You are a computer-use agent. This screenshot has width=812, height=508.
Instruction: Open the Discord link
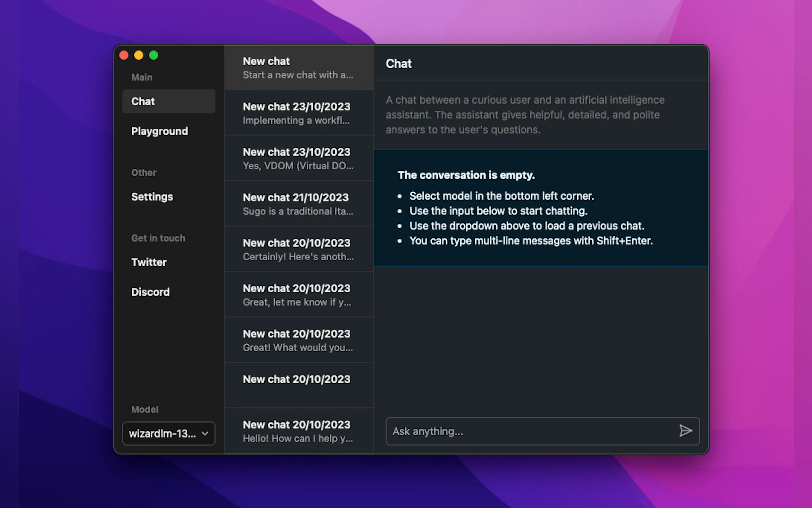coord(150,292)
